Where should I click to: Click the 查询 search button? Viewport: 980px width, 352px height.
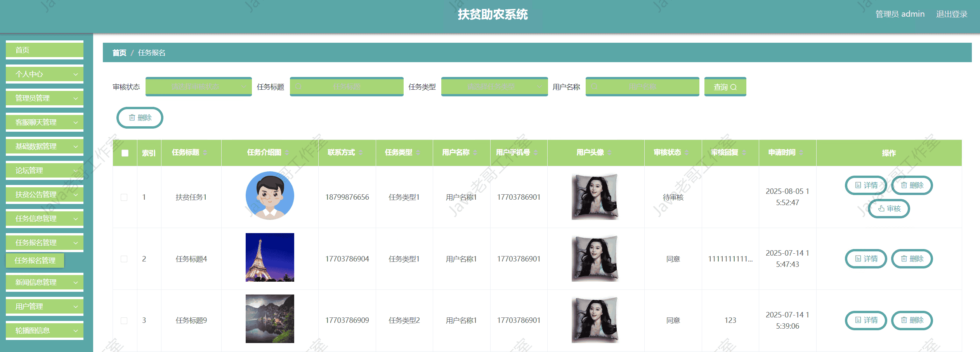pos(725,87)
